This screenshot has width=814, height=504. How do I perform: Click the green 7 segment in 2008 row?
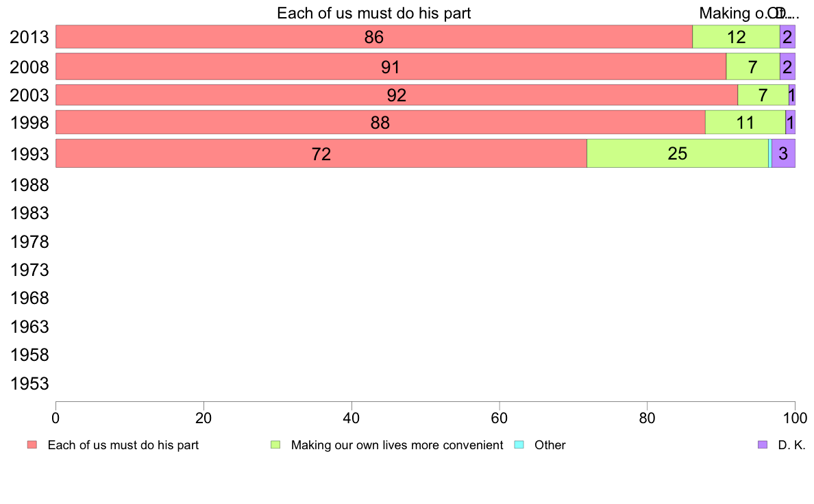pos(753,66)
